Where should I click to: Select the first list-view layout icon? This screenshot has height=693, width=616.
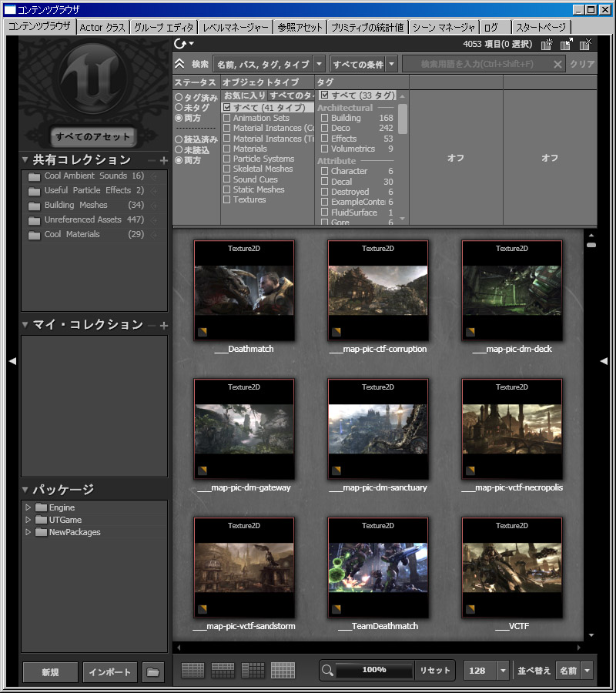pyautogui.click(x=192, y=671)
